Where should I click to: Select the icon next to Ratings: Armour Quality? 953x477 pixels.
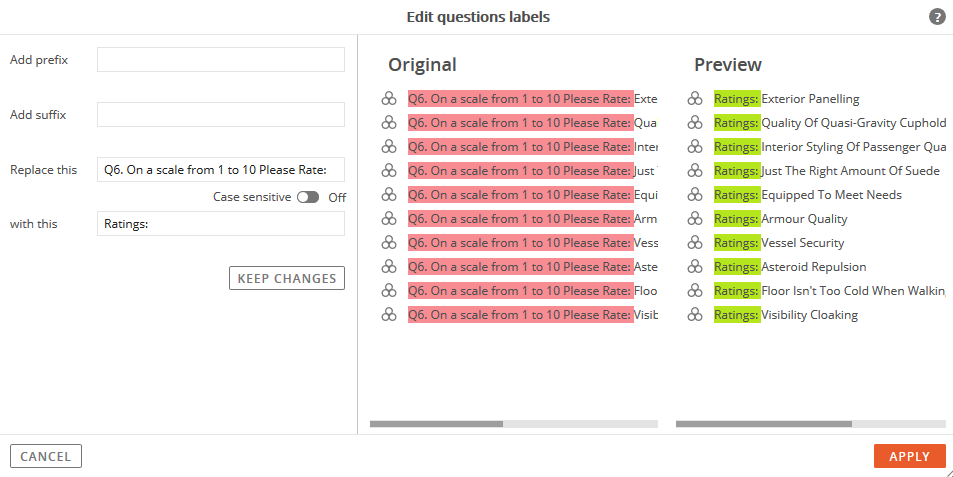click(695, 219)
